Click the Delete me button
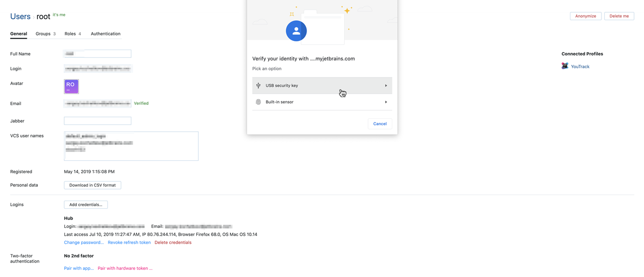This screenshot has height=277, width=644. pyautogui.click(x=619, y=16)
